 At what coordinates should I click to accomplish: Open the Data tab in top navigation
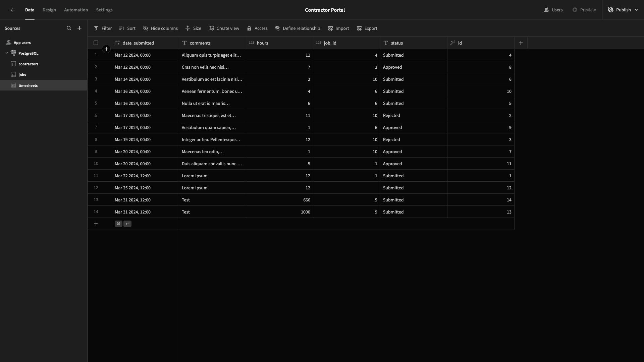(x=30, y=10)
